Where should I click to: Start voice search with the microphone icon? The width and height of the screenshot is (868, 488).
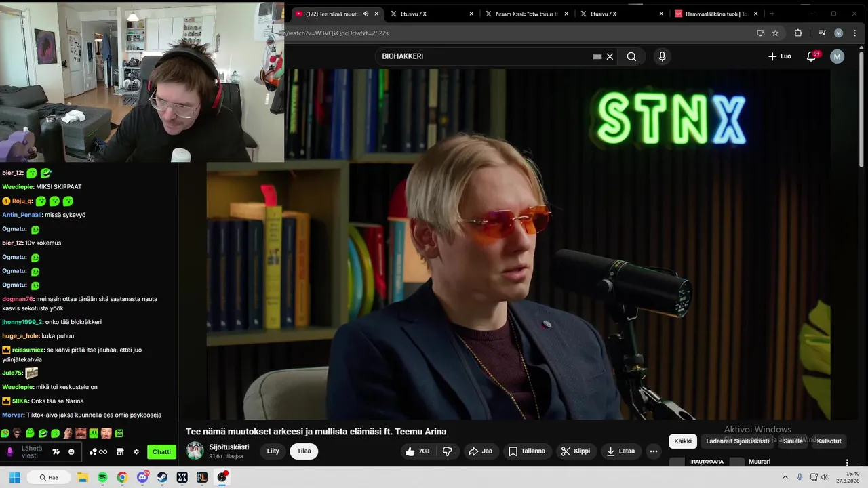click(x=663, y=56)
